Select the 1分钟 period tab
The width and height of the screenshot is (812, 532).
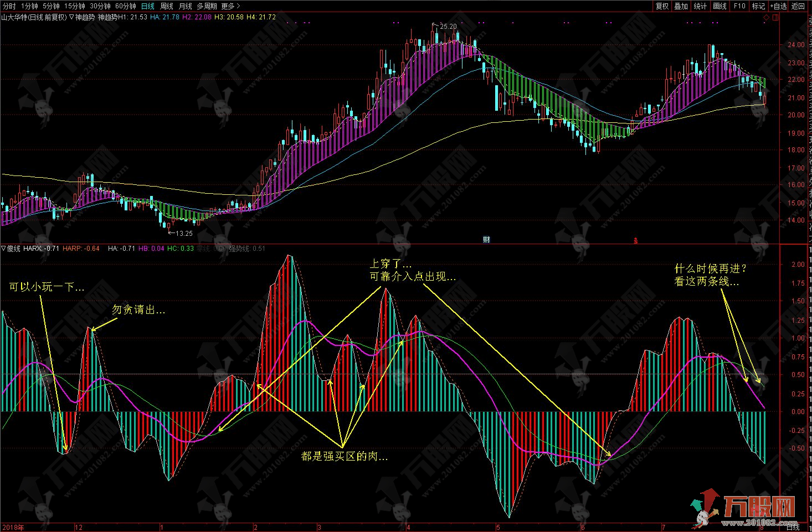coord(30,6)
